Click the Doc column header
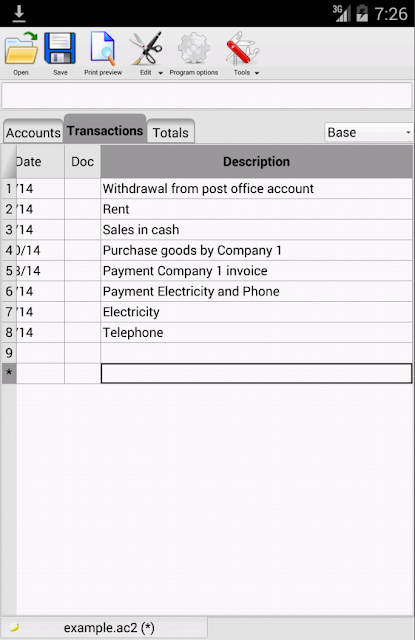The height and width of the screenshot is (640, 415). [82, 162]
